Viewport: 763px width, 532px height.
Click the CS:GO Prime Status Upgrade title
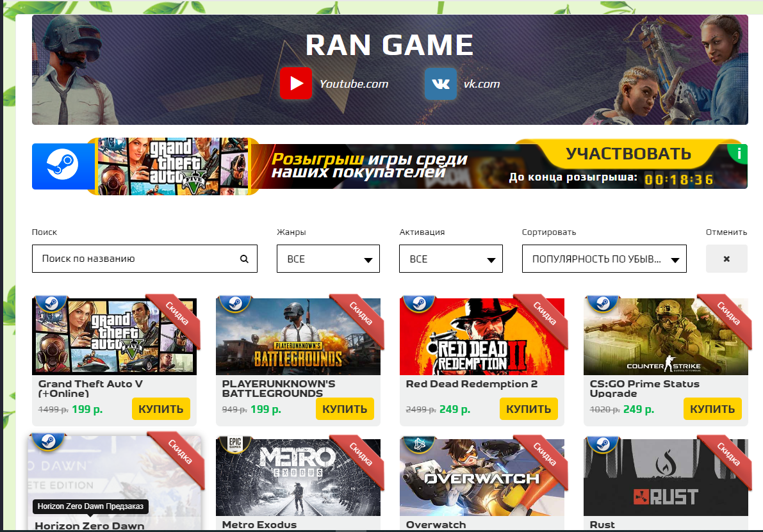click(x=644, y=389)
